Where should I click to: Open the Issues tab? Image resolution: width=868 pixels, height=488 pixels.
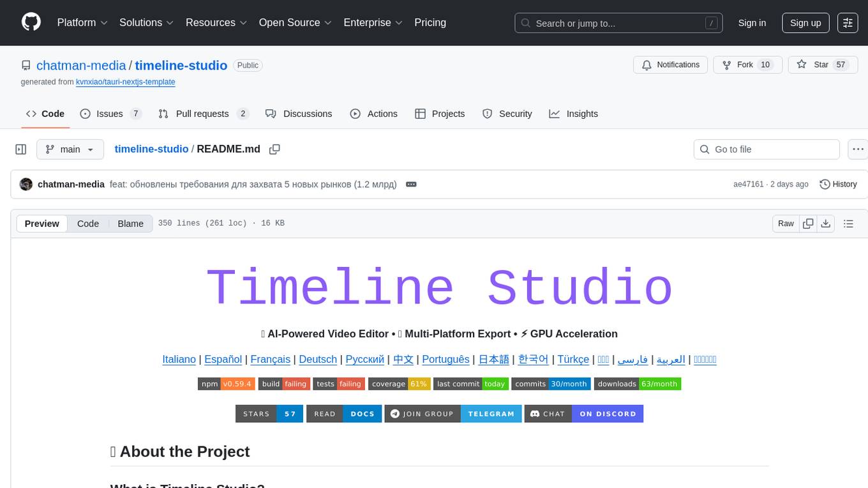pos(110,114)
